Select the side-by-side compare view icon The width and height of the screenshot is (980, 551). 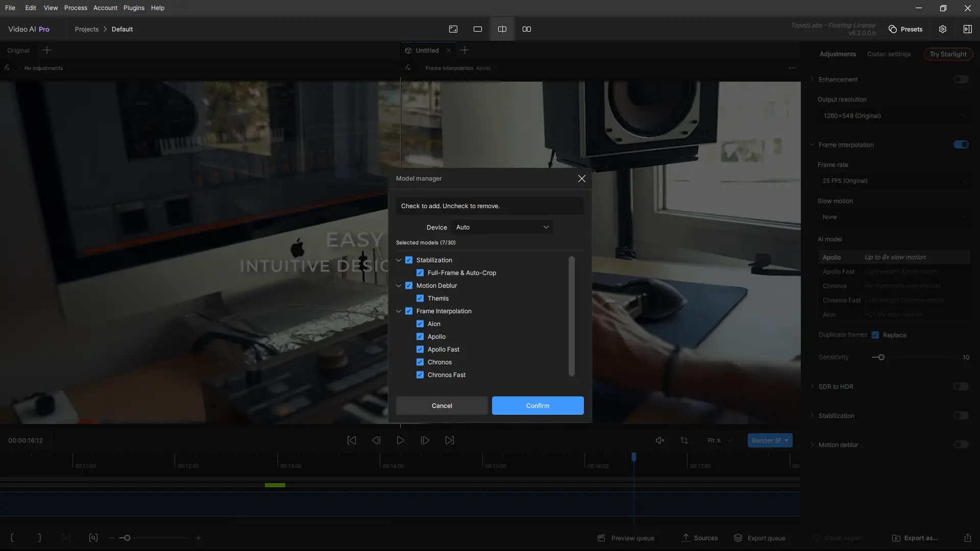(x=527, y=29)
